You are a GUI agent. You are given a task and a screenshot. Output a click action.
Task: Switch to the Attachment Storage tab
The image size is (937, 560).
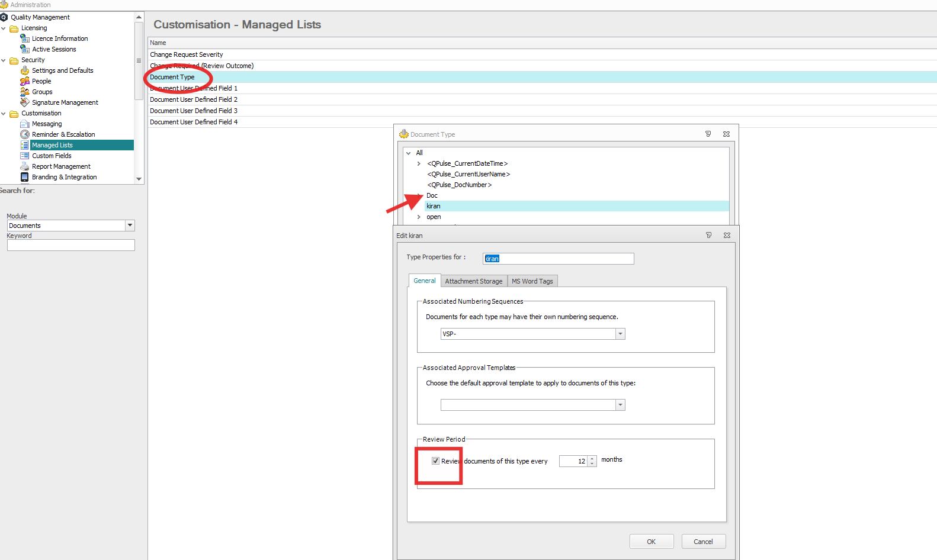point(474,281)
